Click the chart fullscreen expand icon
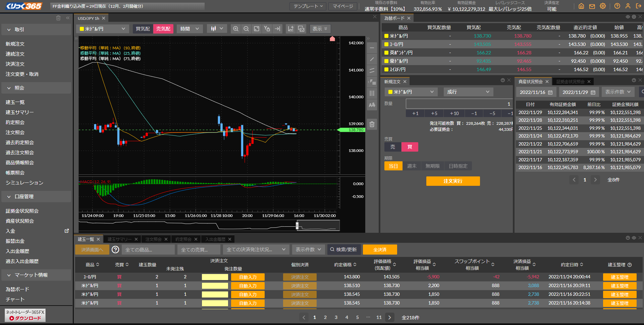The height and width of the screenshot is (325, 644). 257,29
